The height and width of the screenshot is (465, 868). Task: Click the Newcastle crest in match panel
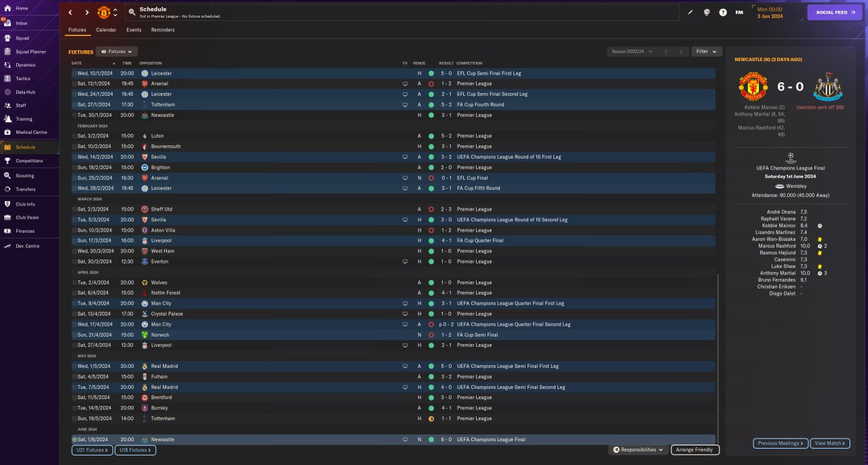(x=827, y=88)
